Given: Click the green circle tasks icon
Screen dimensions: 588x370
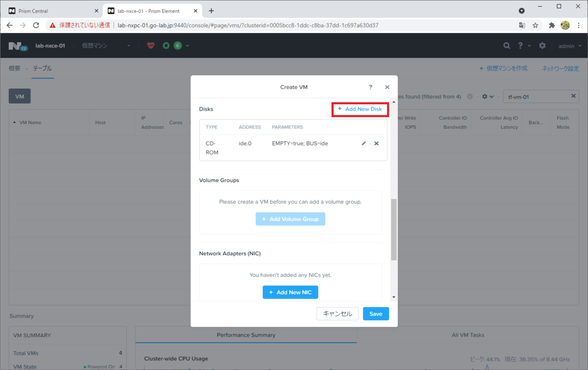Looking at the screenshot, I should click(x=166, y=46).
